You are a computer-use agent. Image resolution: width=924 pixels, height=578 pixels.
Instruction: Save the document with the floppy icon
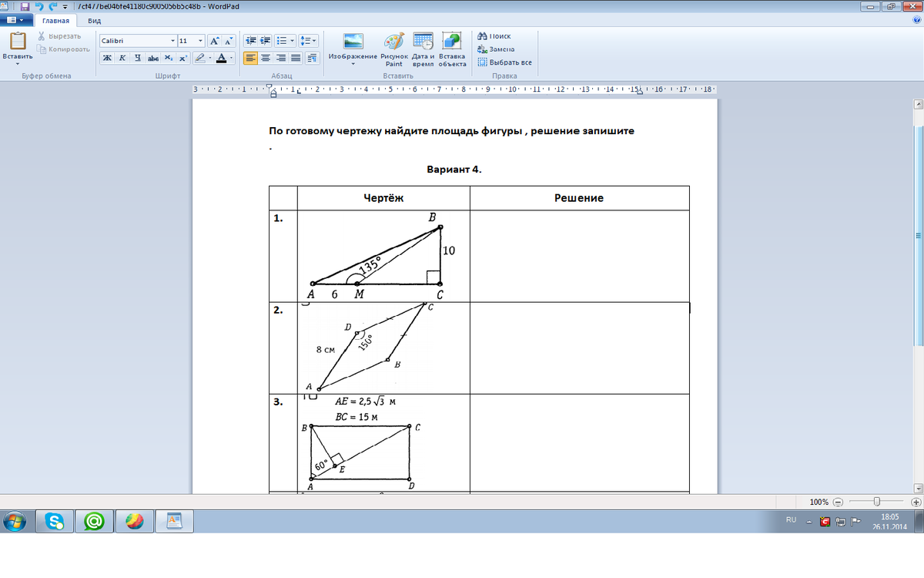click(25, 6)
